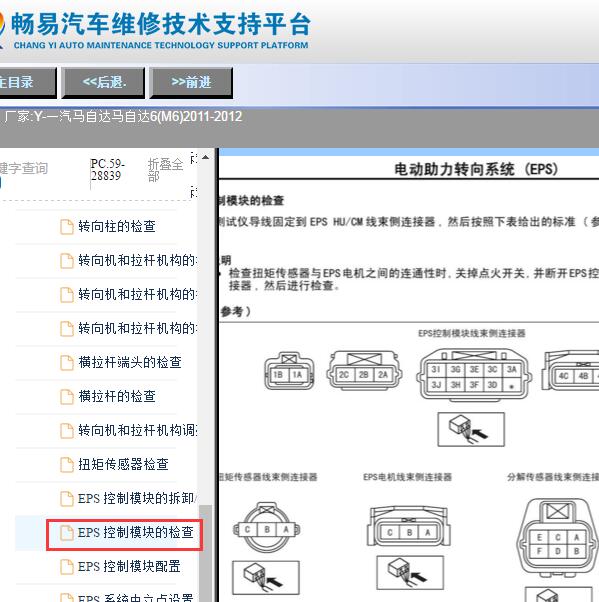Click the connector view icon under the EPS motor connector

[410, 572]
